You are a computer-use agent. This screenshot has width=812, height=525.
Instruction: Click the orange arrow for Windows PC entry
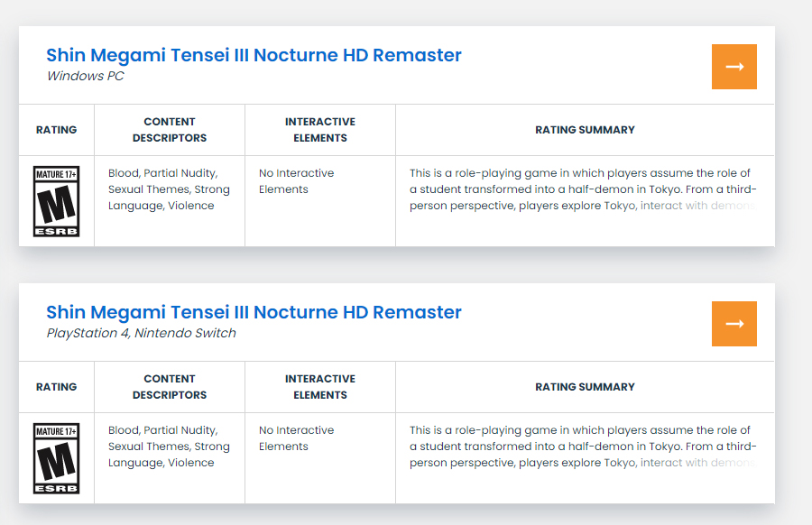click(x=734, y=67)
